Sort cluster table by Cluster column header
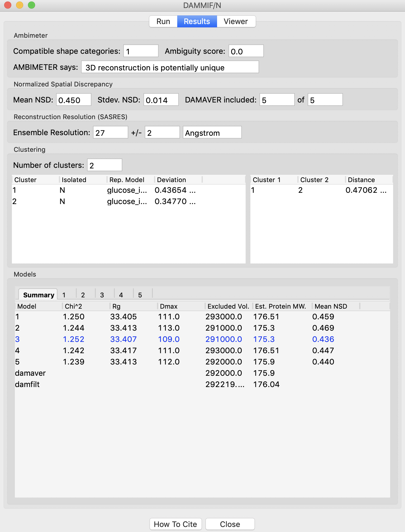405x532 pixels. click(36, 180)
